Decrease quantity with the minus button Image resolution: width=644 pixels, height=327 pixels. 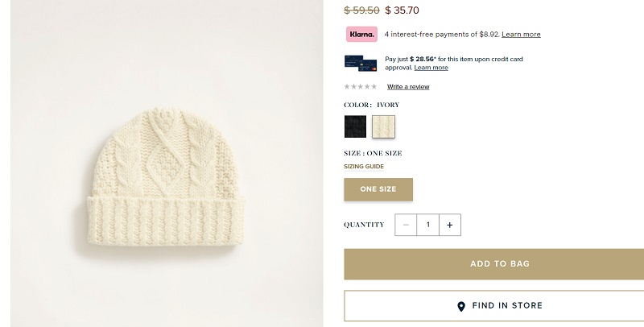(x=406, y=225)
